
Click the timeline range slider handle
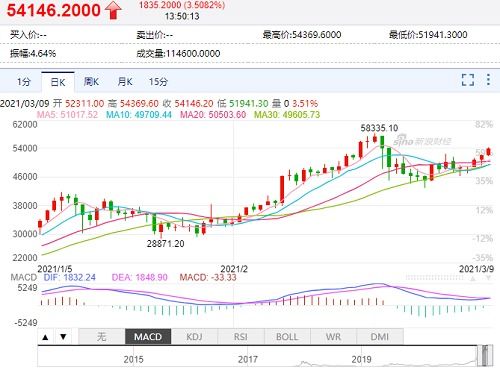point(485,356)
